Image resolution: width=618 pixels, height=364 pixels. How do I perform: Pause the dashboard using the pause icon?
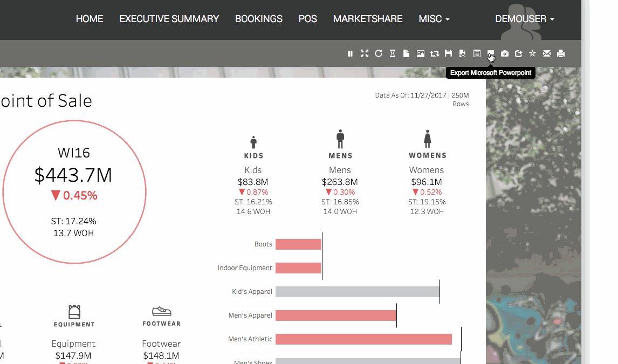click(350, 53)
